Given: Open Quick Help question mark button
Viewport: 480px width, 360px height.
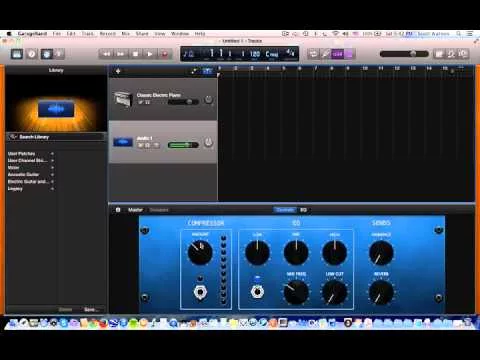Looking at the screenshot, I should click(x=32, y=54).
